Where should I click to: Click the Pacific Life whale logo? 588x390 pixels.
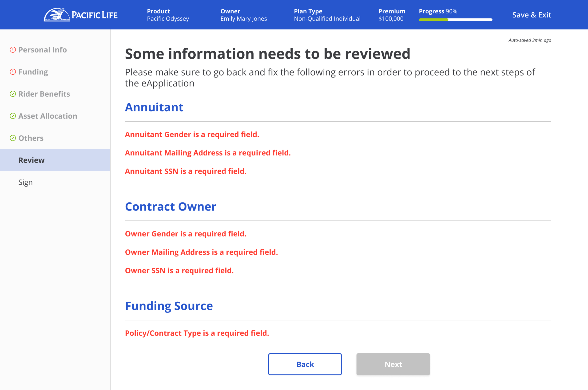point(57,15)
